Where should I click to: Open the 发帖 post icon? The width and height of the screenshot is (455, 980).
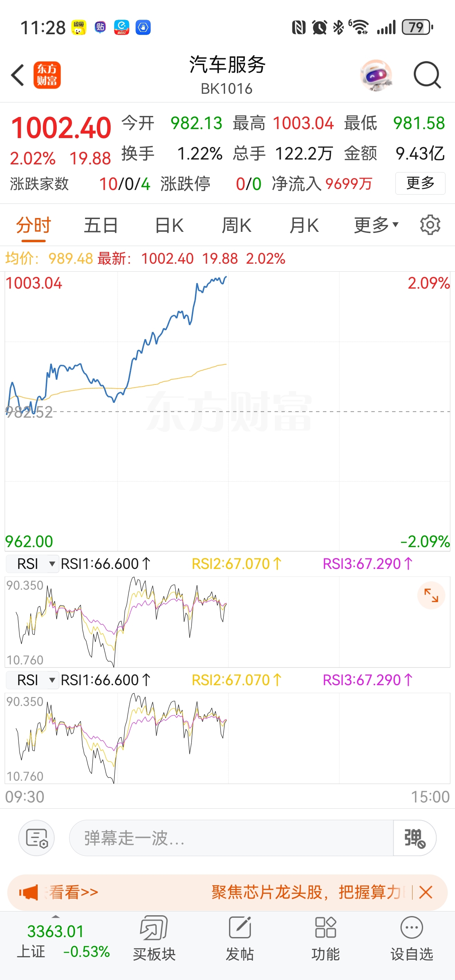pos(240,938)
